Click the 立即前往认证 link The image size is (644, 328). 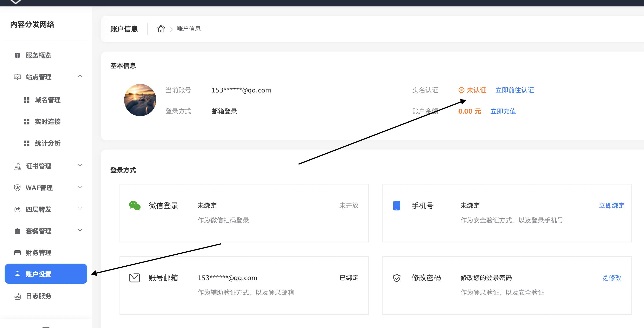click(515, 90)
